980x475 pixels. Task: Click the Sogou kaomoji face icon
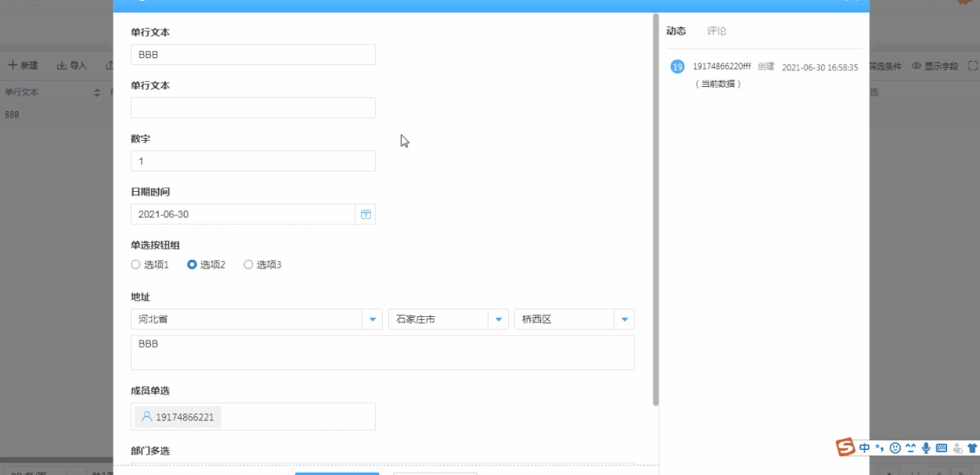[x=911, y=448]
